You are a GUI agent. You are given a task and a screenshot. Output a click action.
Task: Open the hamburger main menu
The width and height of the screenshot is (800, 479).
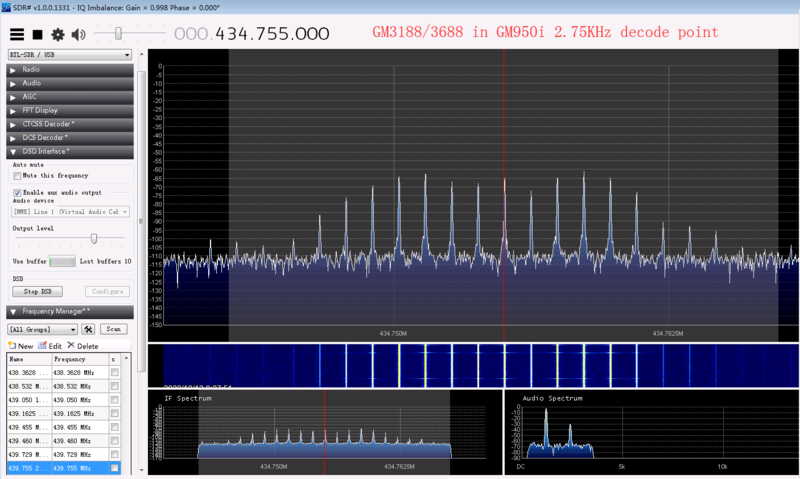[17, 34]
